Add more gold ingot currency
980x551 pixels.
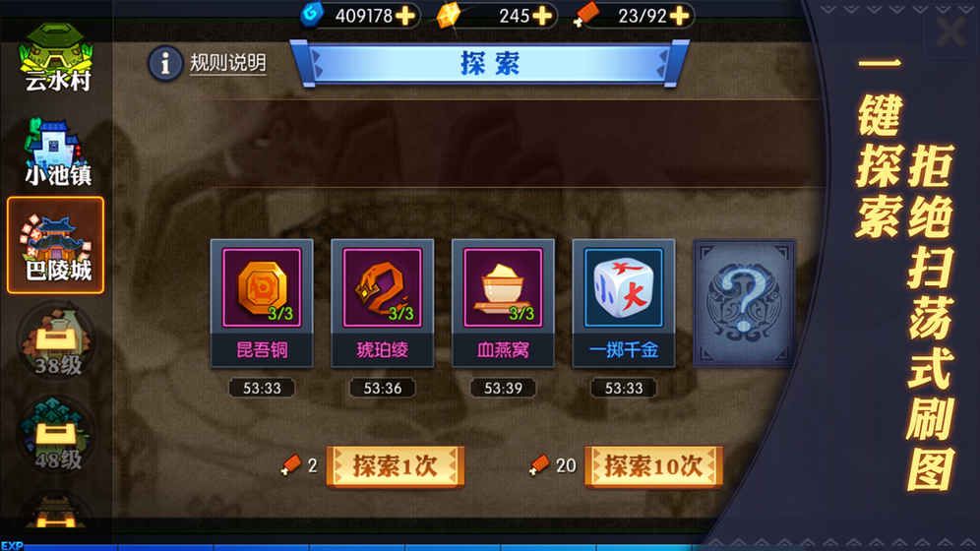click(542, 16)
